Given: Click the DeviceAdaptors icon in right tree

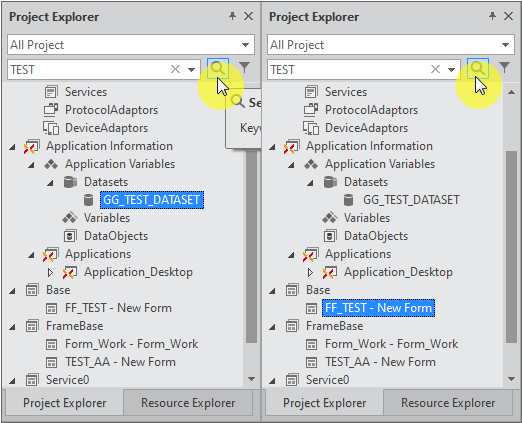Looking at the screenshot, I should (x=311, y=128).
